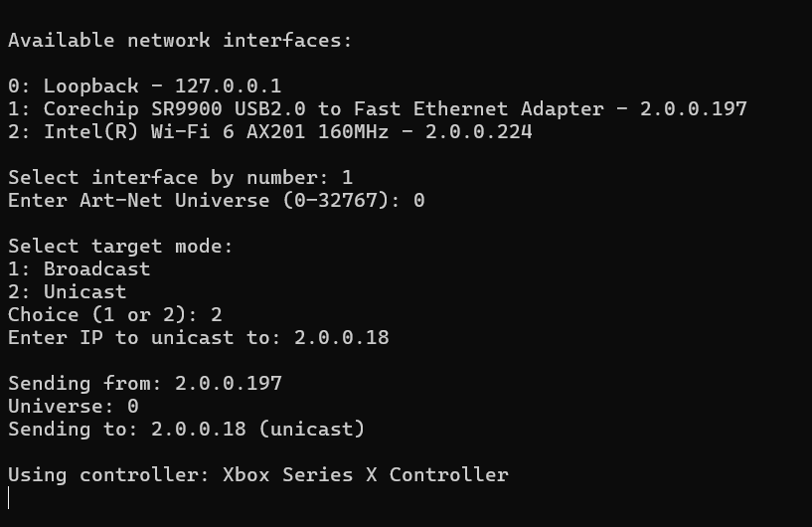
Task: Click the 'Enter IP to unicast to' line
Action: pyautogui.click(x=199, y=337)
